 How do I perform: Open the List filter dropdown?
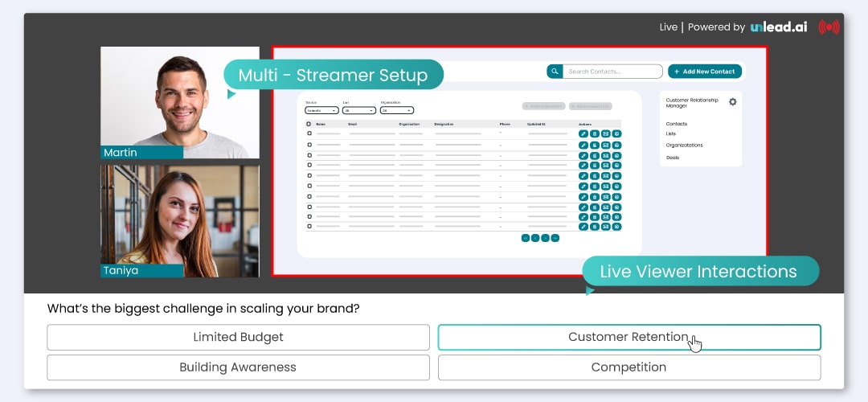[x=358, y=110]
